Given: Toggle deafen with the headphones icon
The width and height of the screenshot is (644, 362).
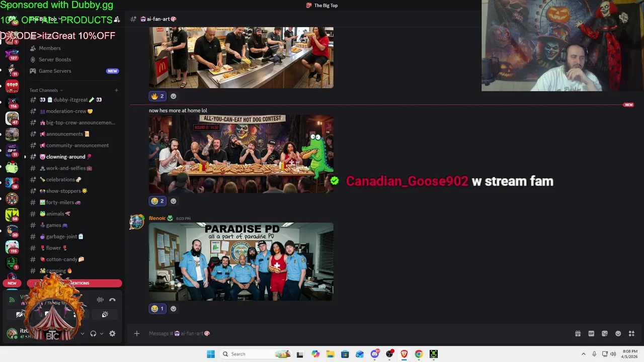Looking at the screenshot, I should (93, 333).
